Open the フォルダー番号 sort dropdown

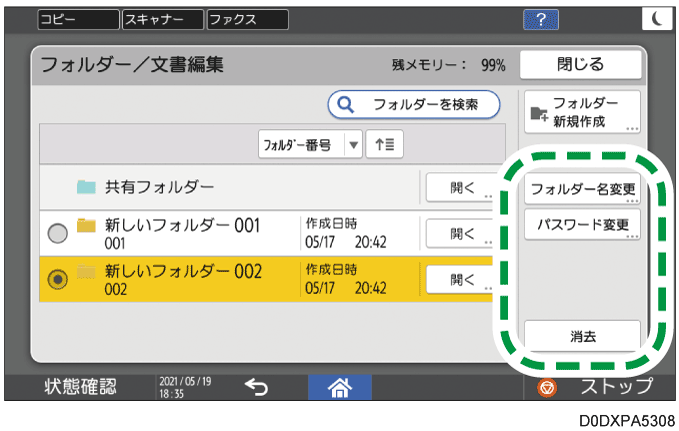[x=310, y=144]
